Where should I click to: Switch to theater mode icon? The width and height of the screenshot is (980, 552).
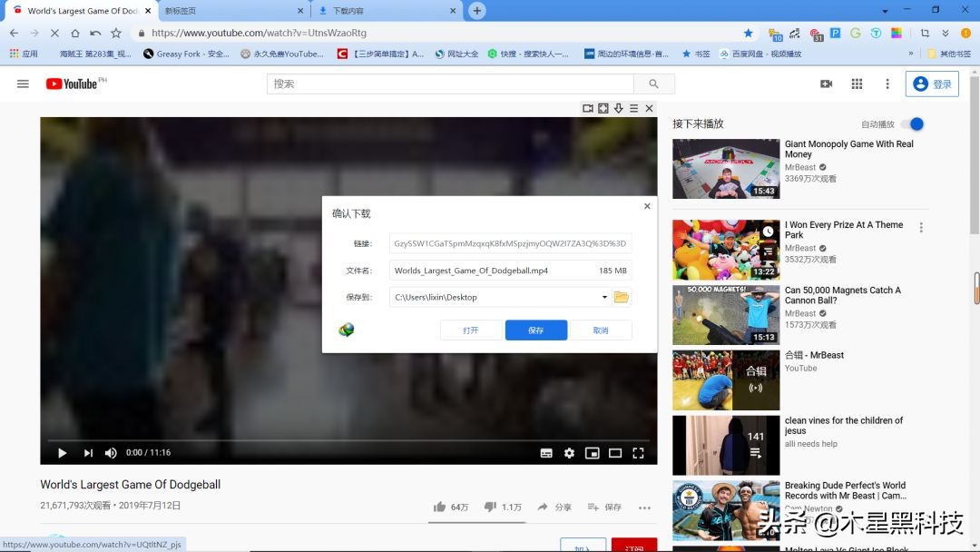[x=615, y=452]
